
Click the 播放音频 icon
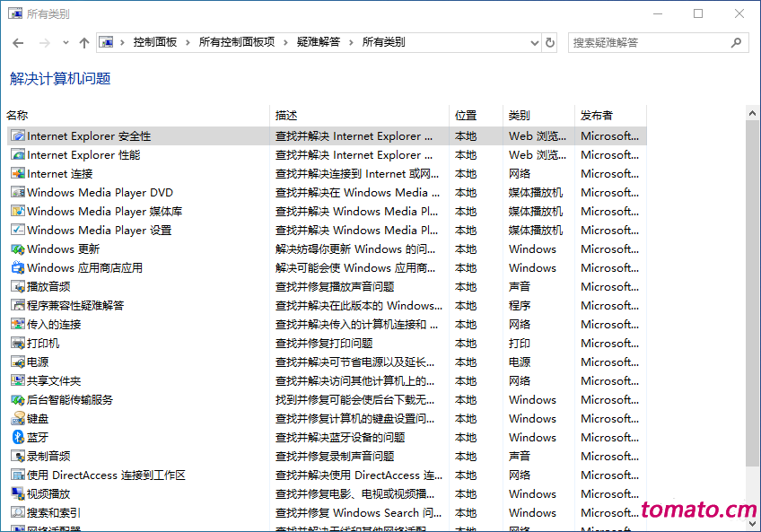coord(18,287)
